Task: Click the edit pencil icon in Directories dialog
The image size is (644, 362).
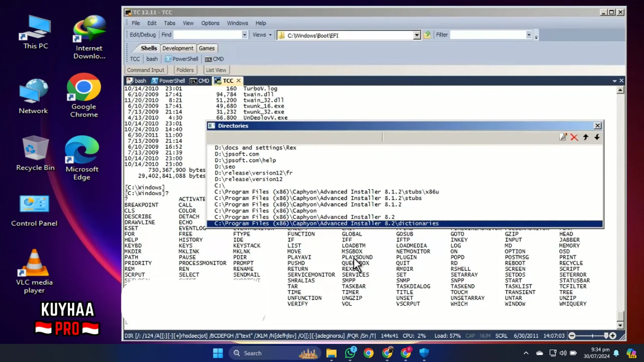Action: 563,137
